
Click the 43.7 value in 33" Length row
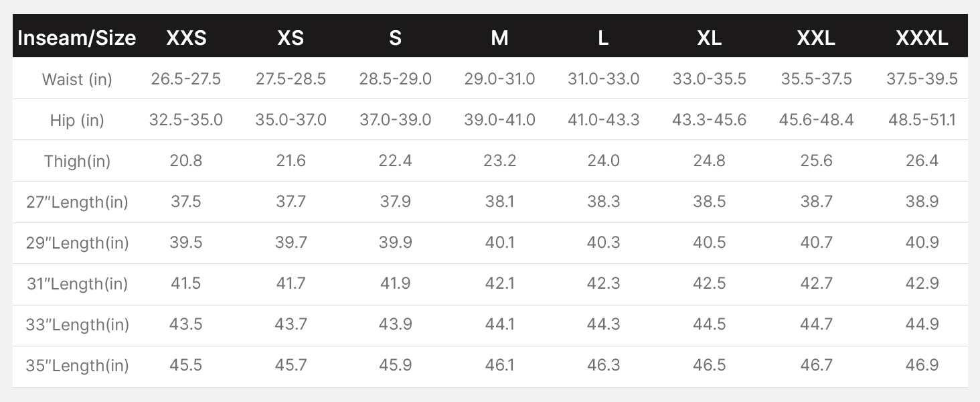click(291, 324)
